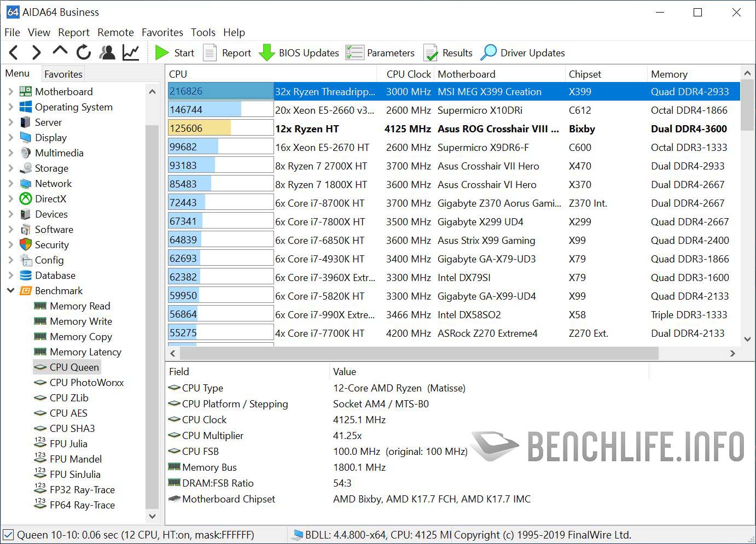Click the BIOS Updates toolbar icon
This screenshot has height=544, width=756.
(267, 52)
